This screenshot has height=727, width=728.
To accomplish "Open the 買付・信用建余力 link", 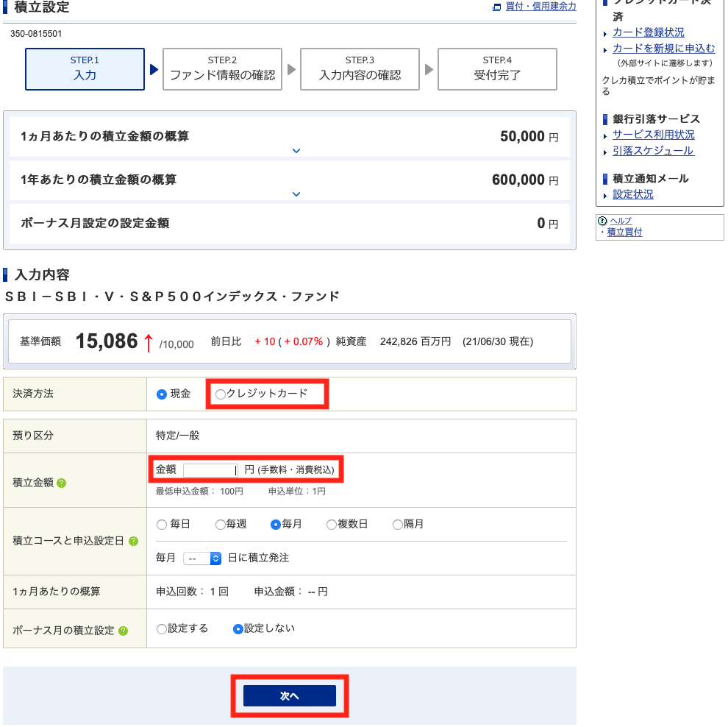I will click(x=540, y=7).
